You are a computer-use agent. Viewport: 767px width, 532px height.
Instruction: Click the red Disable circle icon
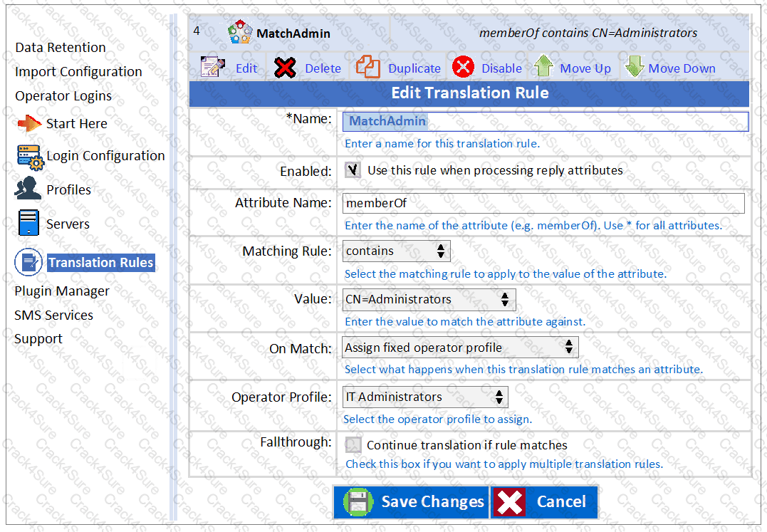(x=464, y=68)
